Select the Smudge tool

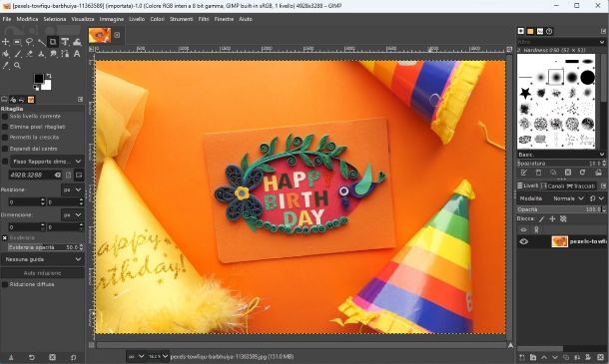tap(53, 54)
